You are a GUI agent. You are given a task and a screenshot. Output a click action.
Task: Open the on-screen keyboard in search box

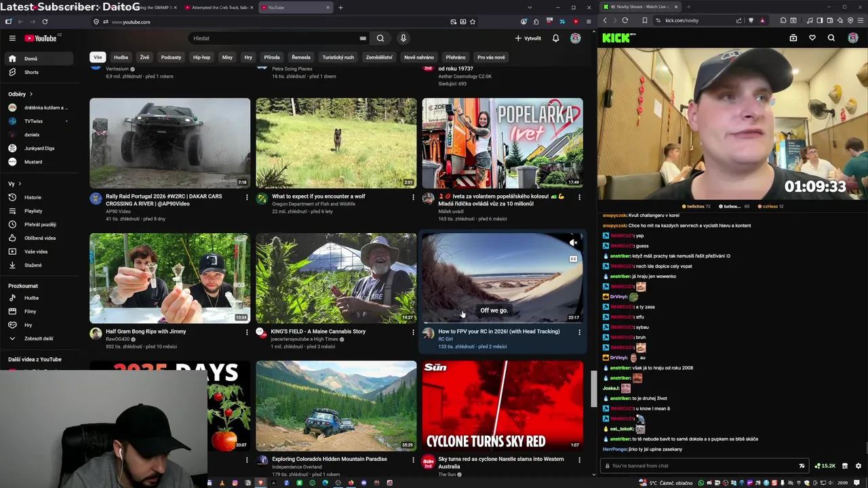pos(363,39)
